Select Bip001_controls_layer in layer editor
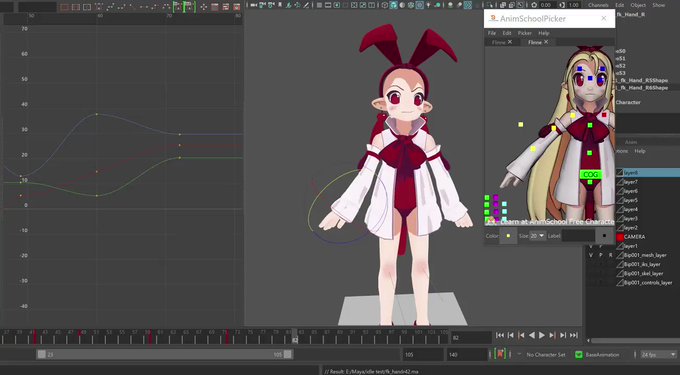Screen dimensions: 680x375 pyautogui.click(x=648, y=282)
